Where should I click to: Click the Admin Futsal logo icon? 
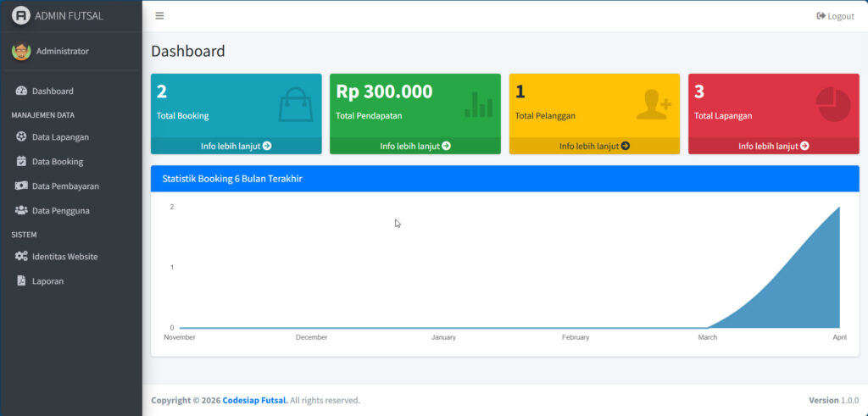pyautogui.click(x=21, y=15)
